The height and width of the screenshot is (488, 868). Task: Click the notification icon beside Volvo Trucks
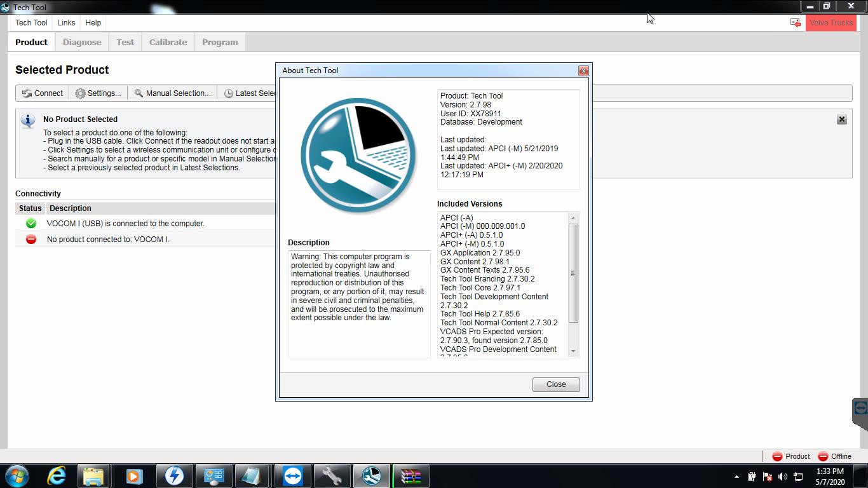796,22
